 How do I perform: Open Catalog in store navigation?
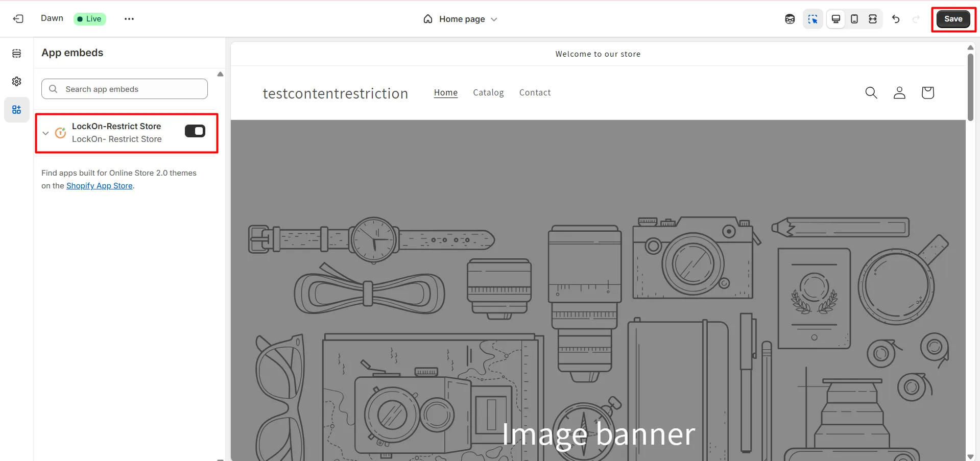pos(488,92)
